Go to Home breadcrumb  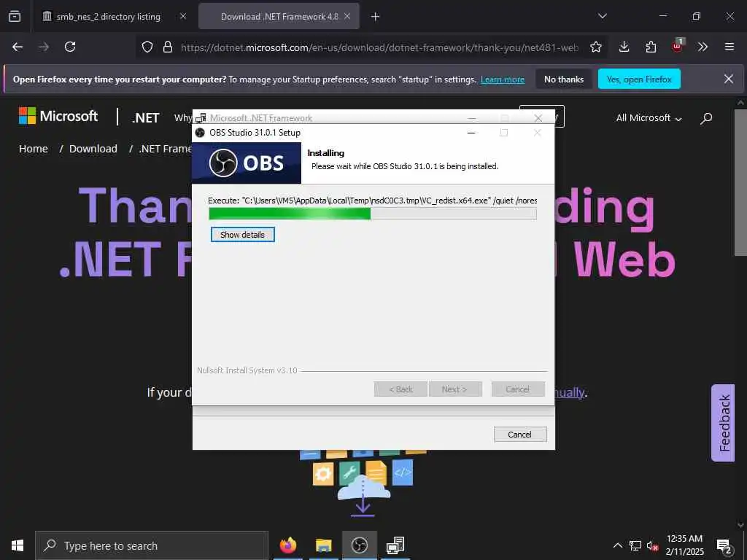coord(34,149)
